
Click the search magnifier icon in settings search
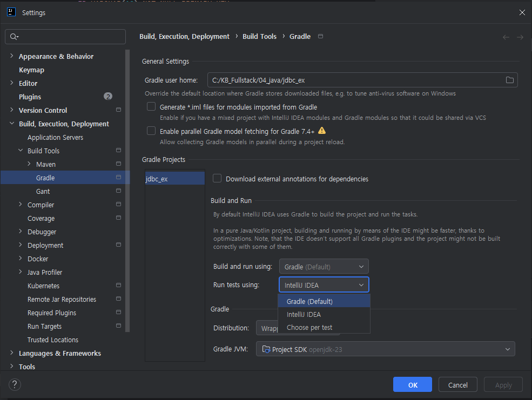tap(14, 37)
